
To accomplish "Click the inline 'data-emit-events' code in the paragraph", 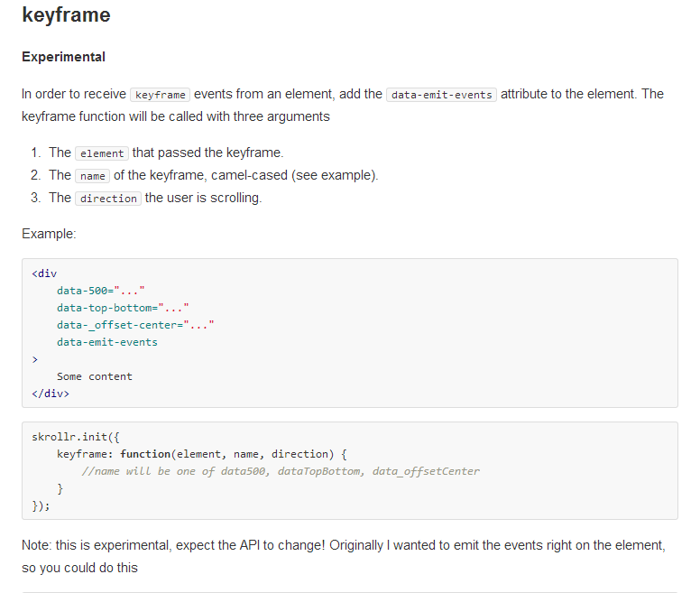I will click(441, 95).
